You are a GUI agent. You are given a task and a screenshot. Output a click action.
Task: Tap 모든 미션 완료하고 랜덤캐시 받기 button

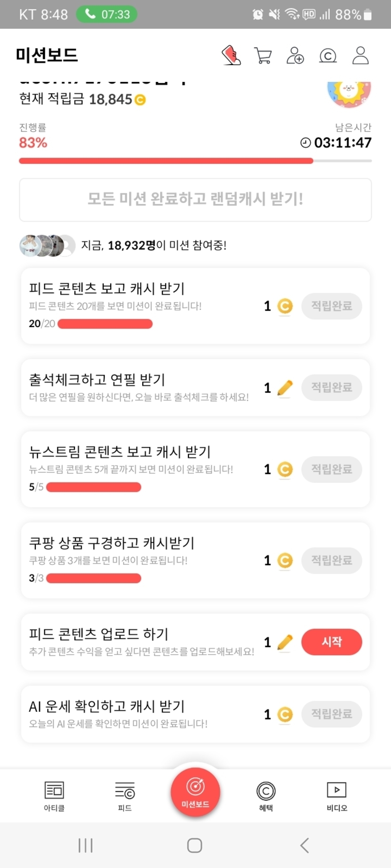click(x=195, y=200)
